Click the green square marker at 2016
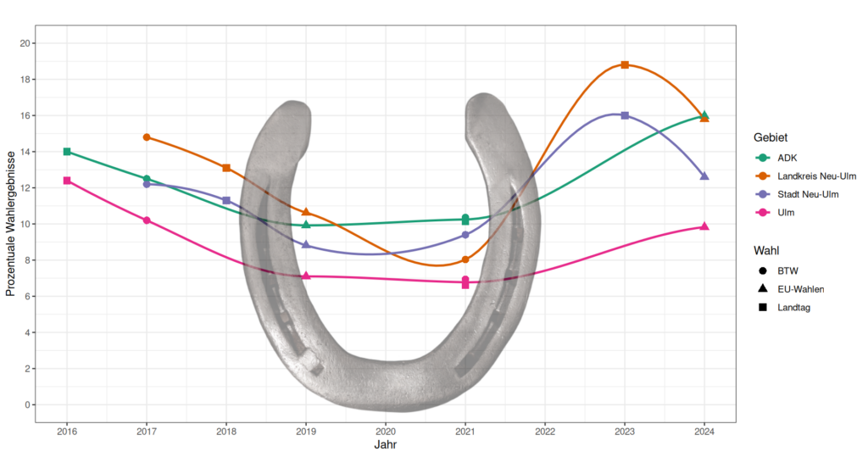The image size is (868, 457). [x=67, y=152]
